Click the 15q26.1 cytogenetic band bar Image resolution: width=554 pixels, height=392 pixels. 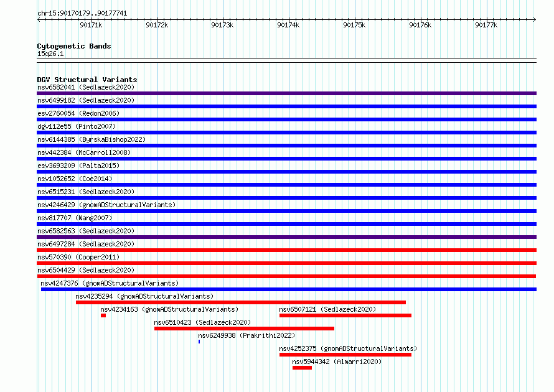286,60
